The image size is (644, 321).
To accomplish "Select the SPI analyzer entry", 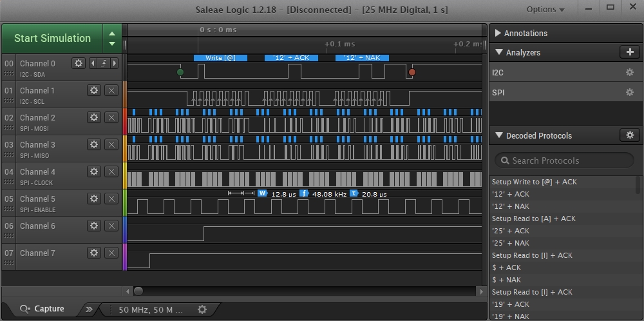I will point(566,92).
